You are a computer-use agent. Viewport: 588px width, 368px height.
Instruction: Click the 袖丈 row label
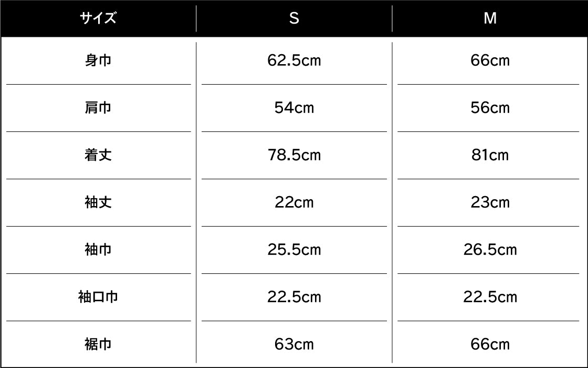(98, 203)
